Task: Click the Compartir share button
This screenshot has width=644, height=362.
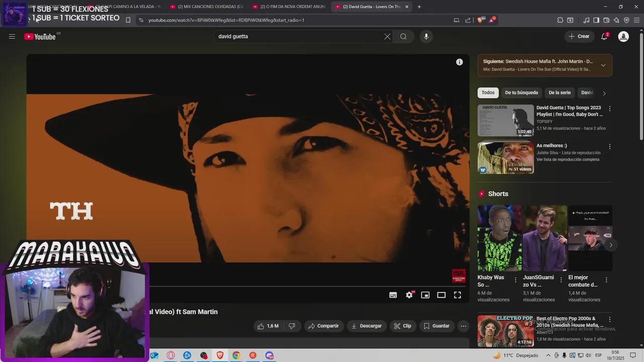Action: pyautogui.click(x=324, y=326)
